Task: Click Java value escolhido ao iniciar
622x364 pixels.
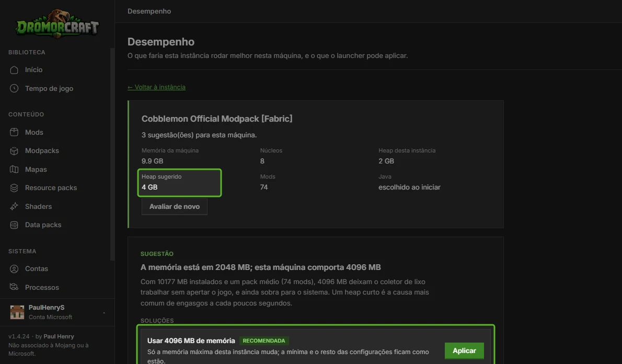Action: (409, 187)
